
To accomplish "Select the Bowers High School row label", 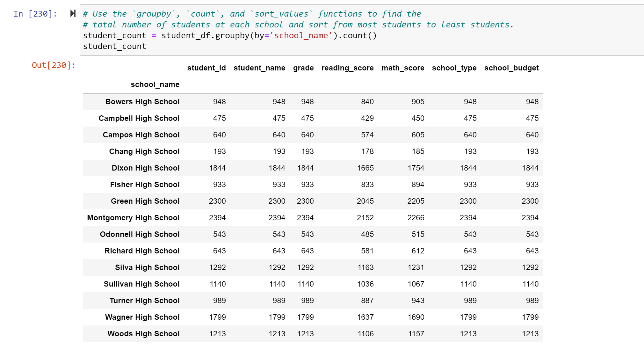I will (x=142, y=101).
